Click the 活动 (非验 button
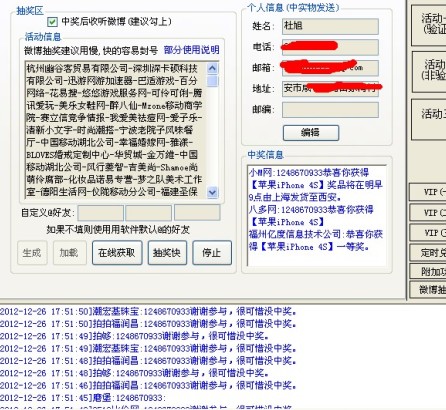 (429, 71)
